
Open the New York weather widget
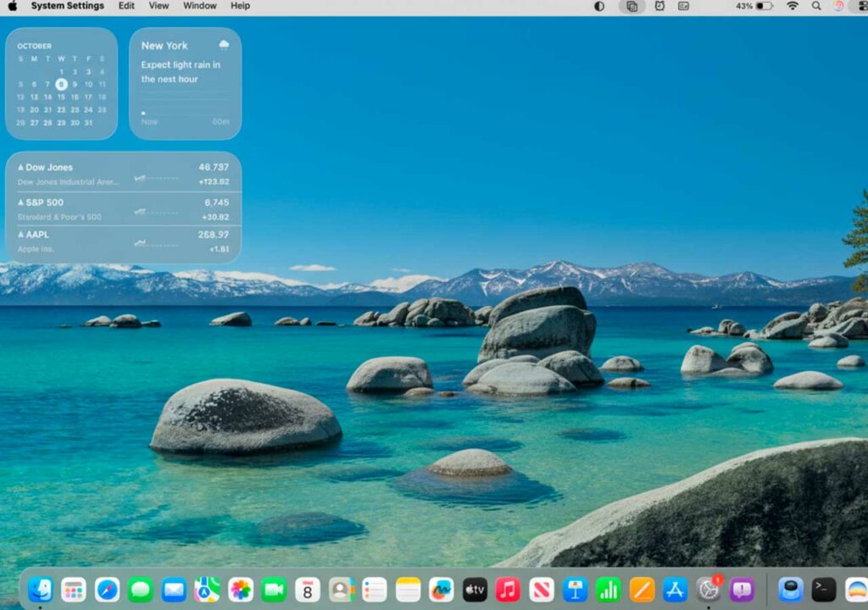[185, 83]
